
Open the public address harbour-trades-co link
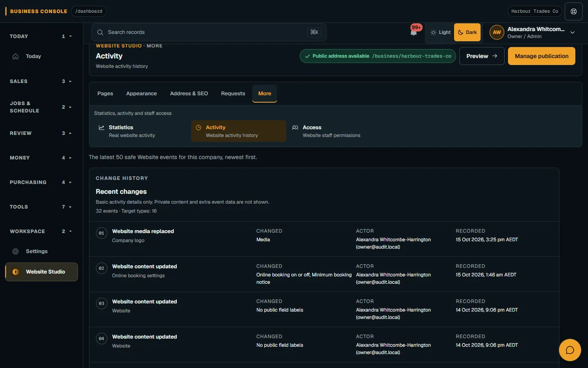[378, 56]
